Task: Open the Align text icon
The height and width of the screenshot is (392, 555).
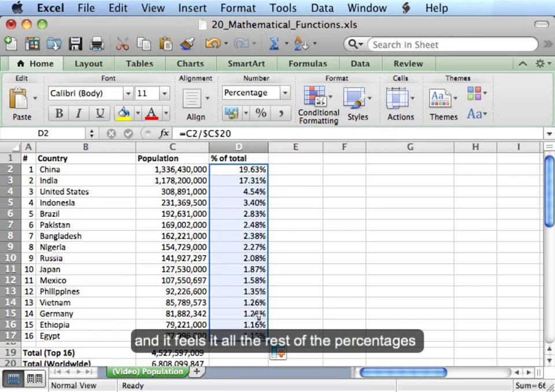Action: pyautogui.click(x=192, y=98)
